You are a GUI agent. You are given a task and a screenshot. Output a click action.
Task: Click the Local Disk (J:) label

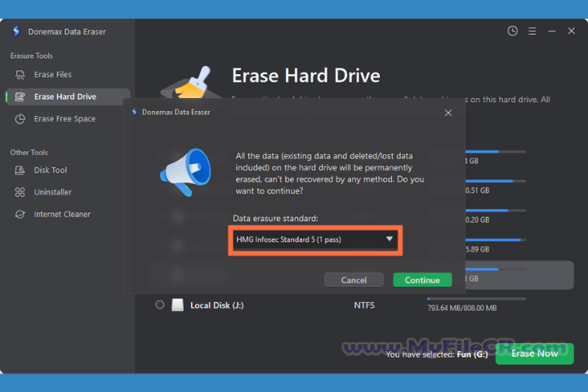coord(216,305)
